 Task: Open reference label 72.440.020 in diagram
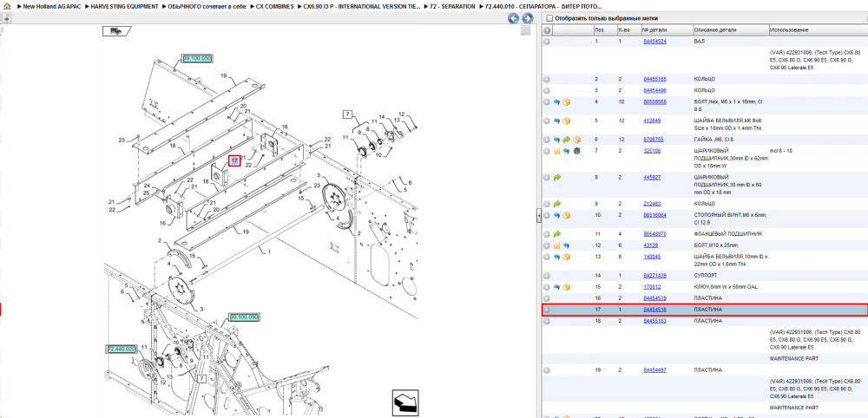[122, 349]
